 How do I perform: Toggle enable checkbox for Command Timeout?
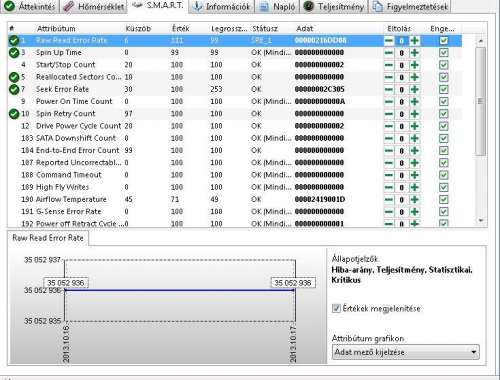(x=444, y=175)
